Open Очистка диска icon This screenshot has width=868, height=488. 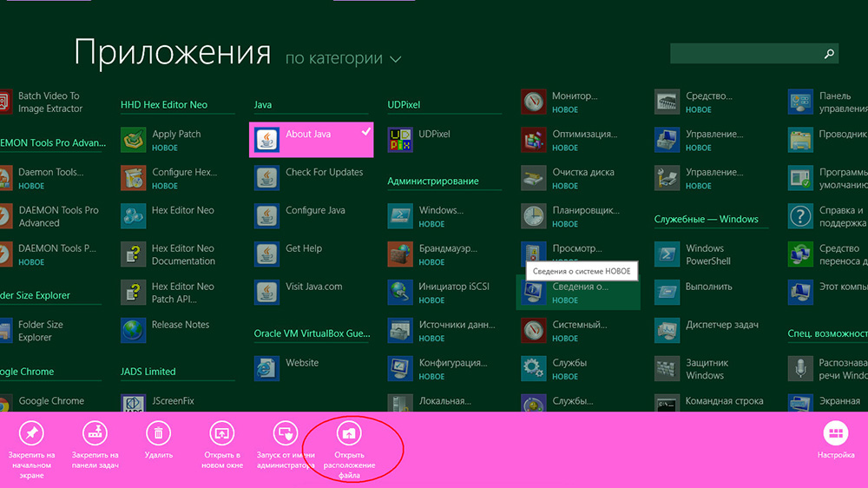[x=534, y=178]
